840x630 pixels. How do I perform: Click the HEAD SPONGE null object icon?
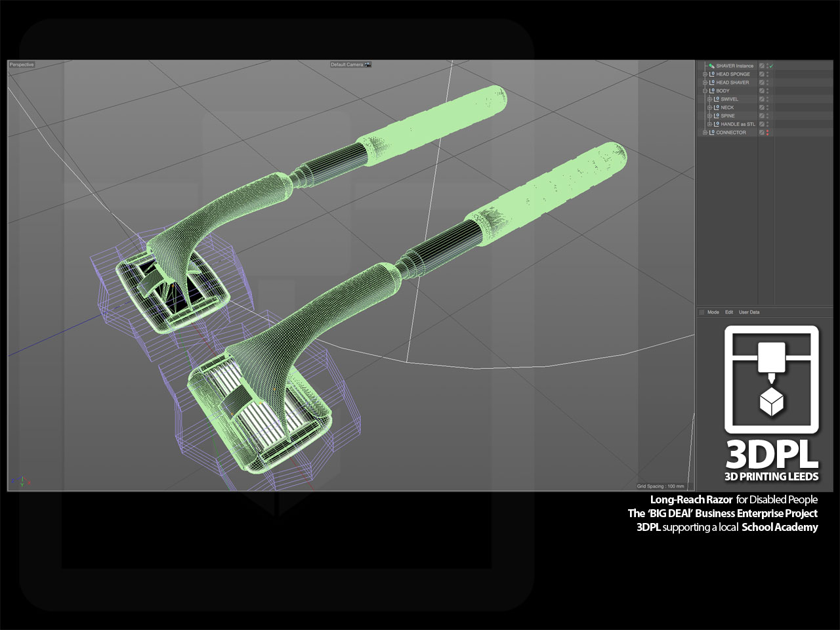pyautogui.click(x=712, y=74)
